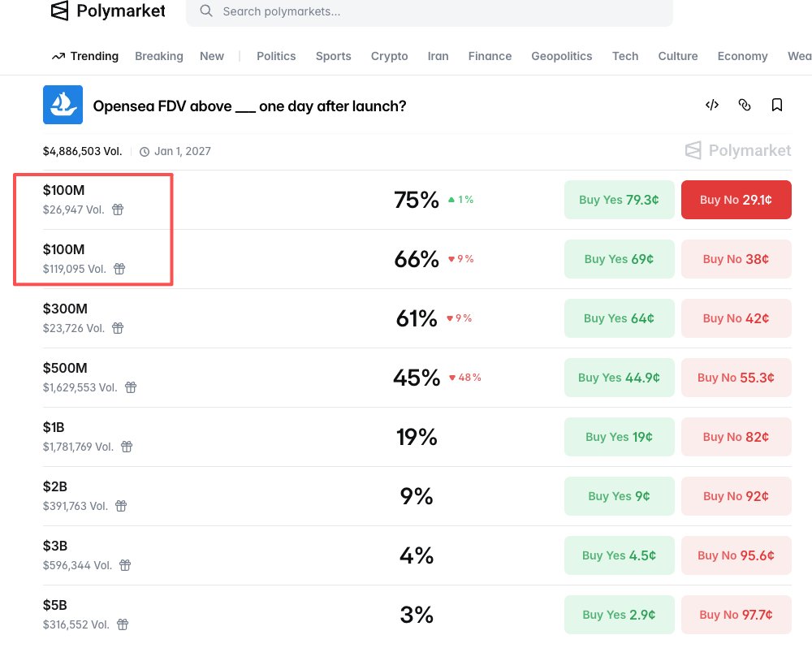Screen dimensions: 812x648
Task: Click Buy No 29.1¢
Action: [x=736, y=200]
